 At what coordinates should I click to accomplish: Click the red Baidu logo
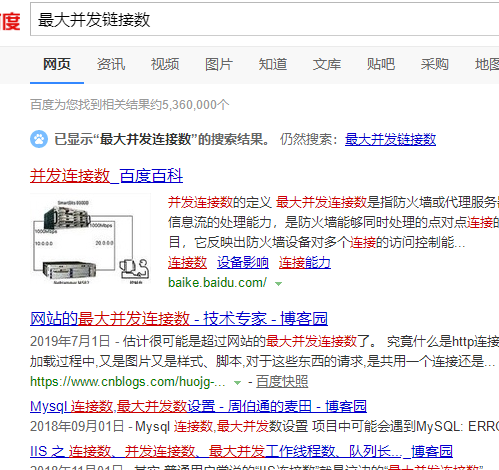(10, 21)
